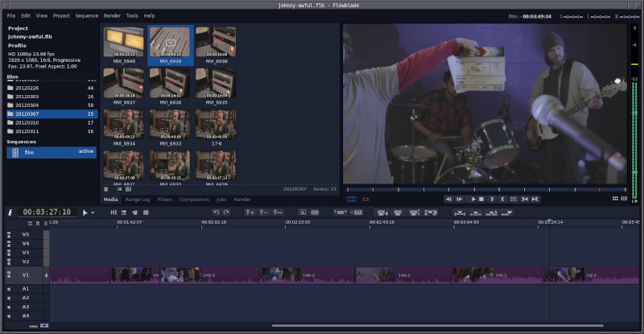The height and width of the screenshot is (334, 644).
Task: Open the File menu
Action: coord(11,15)
